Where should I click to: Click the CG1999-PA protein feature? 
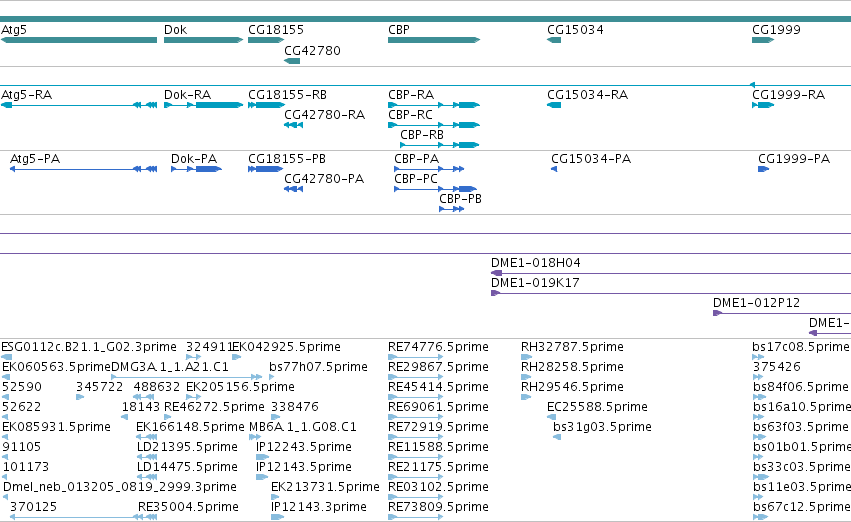click(x=764, y=169)
